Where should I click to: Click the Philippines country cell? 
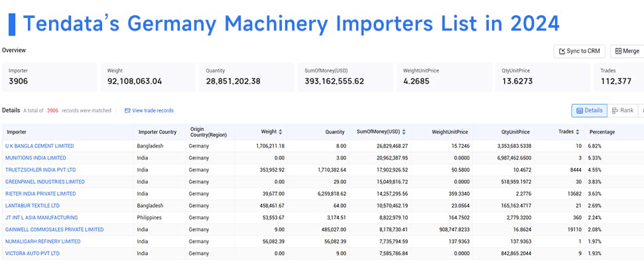tap(149, 218)
